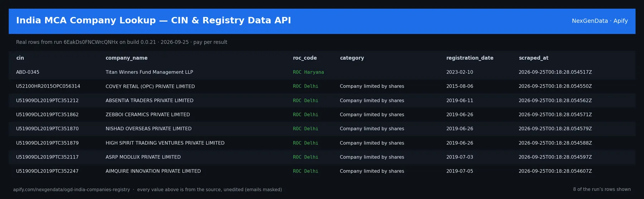The image size is (644, 199).
Task: Select CIN U51909DL2019PTC351862
Action: (x=47, y=115)
